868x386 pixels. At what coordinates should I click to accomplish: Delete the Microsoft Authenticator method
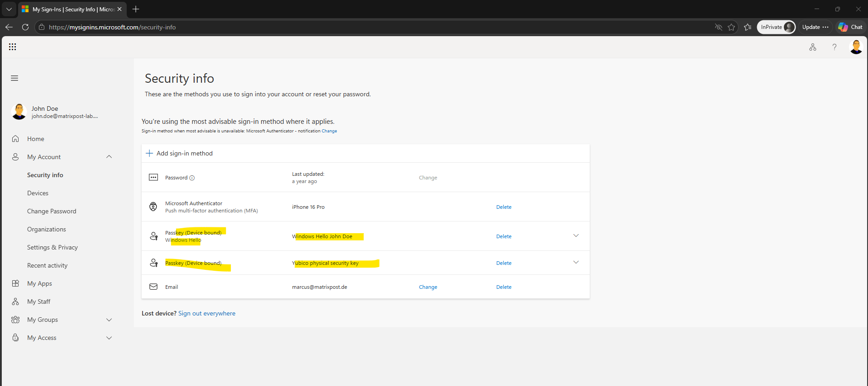(504, 207)
